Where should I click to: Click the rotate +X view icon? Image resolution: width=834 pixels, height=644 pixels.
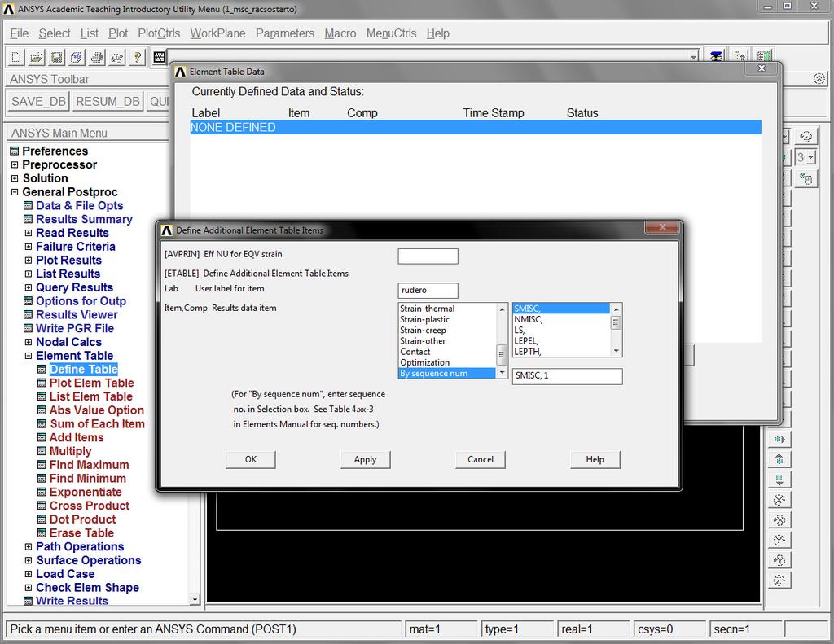(779, 500)
